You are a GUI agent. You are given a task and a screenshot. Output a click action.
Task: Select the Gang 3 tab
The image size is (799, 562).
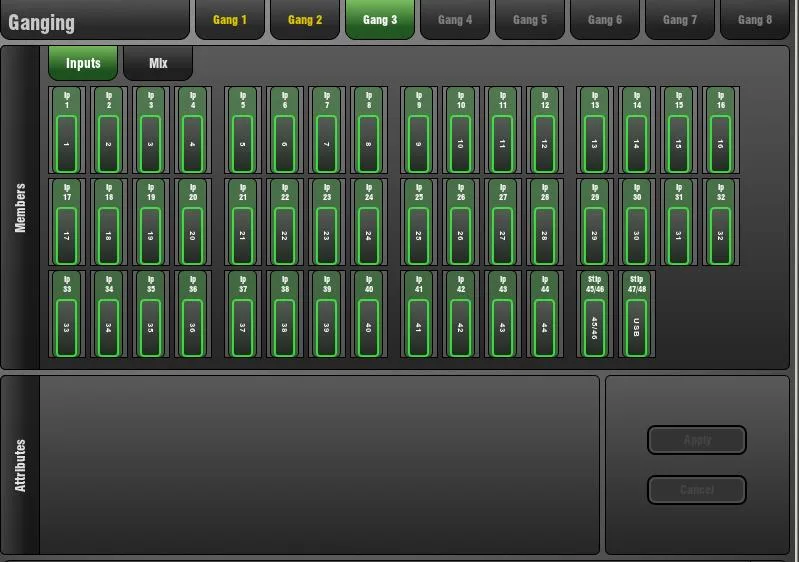coord(380,19)
